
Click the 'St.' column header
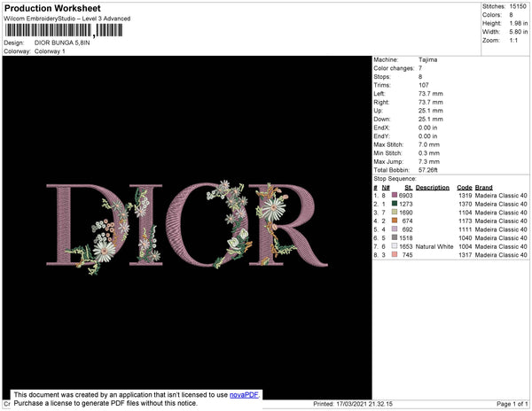pyautogui.click(x=409, y=188)
